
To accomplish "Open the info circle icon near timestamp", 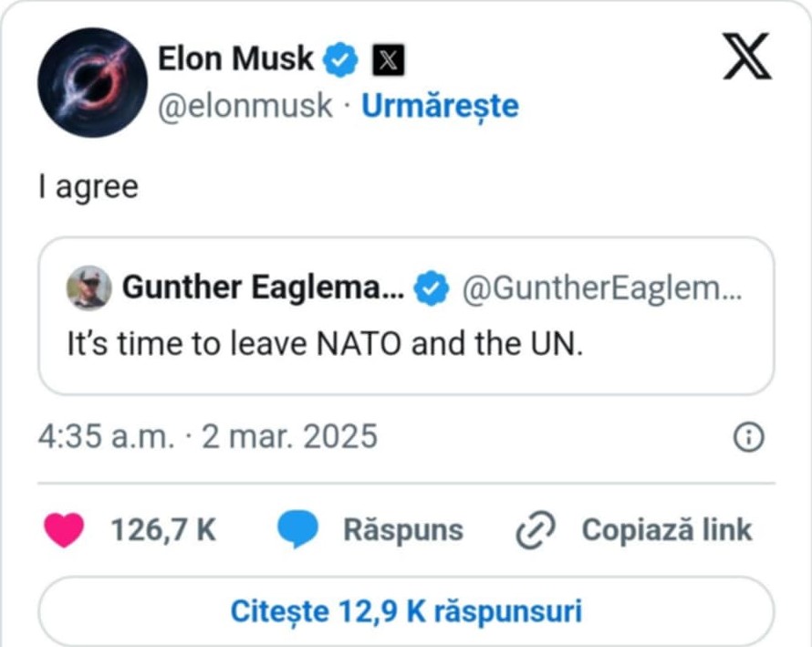I will click(748, 438).
